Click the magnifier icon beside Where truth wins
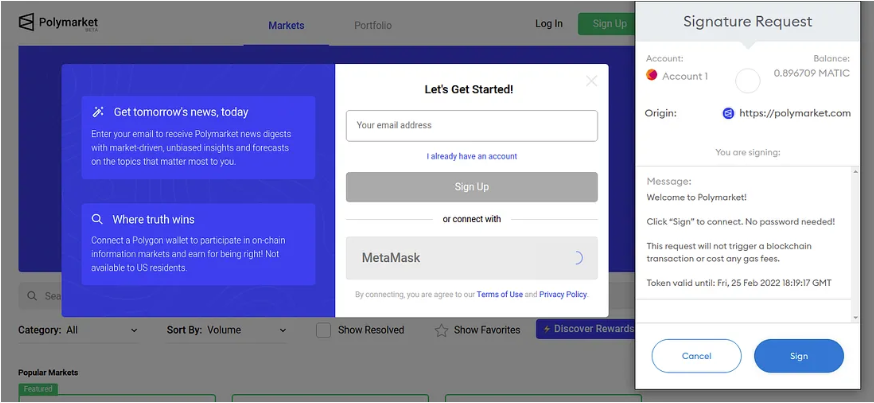The width and height of the screenshot is (874, 403). 98,219
